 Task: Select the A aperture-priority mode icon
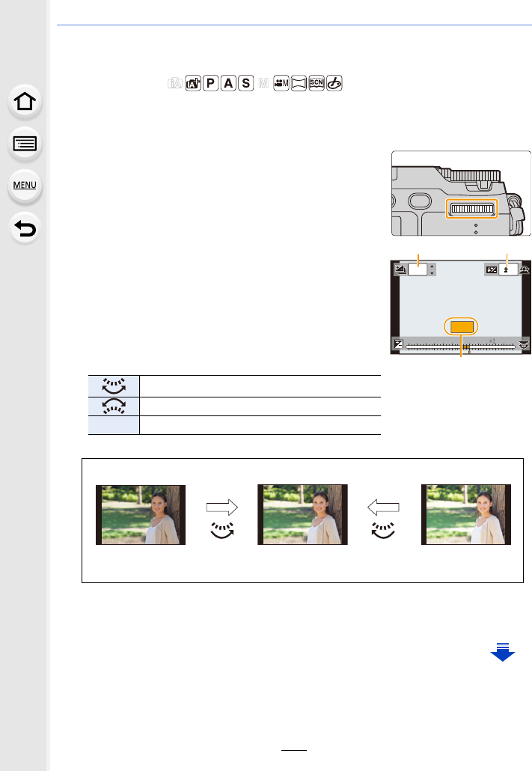point(229,83)
